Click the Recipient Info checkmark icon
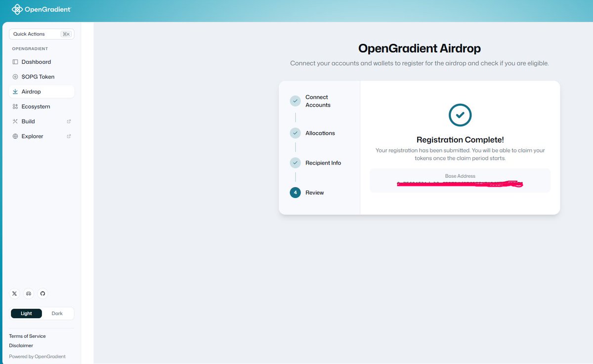The image size is (593, 364). point(295,162)
